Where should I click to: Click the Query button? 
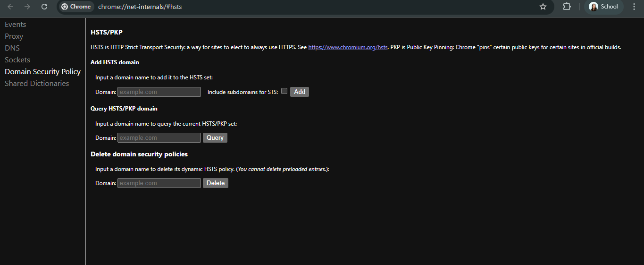pos(215,138)
